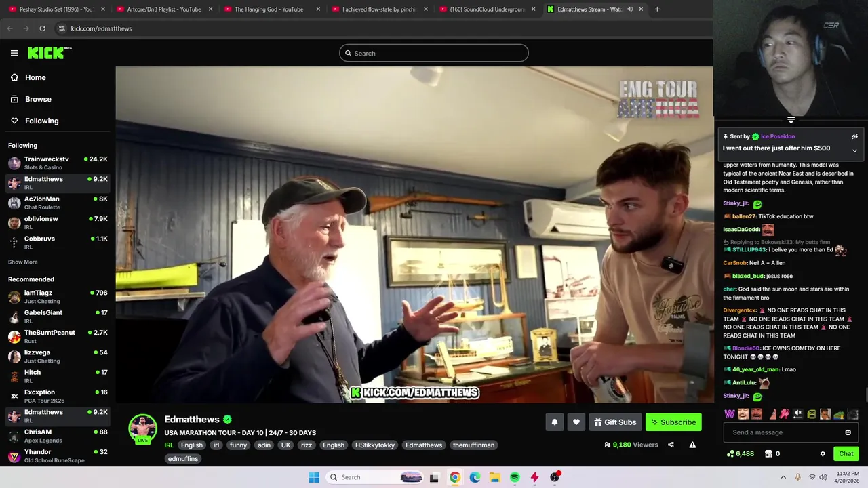Click the Edmatthews live avatar
Image resolution: width=868 pixels, height=488 pixels.
(x=142, y=428)
